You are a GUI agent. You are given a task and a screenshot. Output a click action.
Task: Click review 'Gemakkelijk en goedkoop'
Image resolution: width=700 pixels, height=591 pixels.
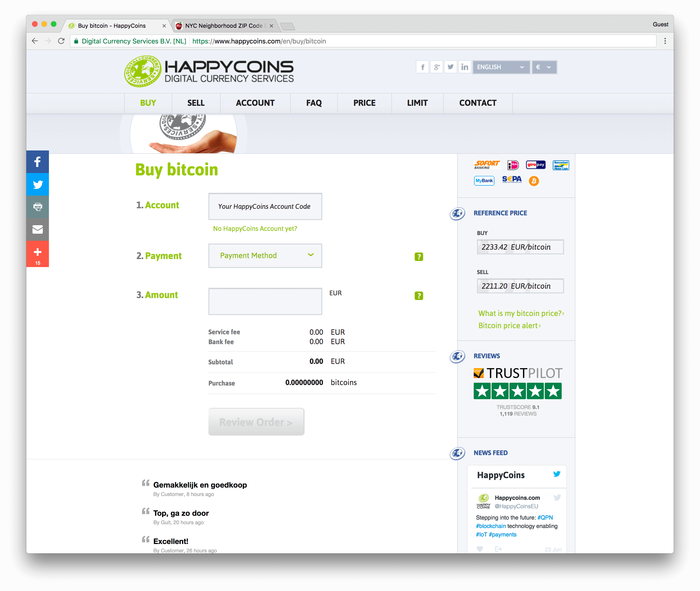click(x=200, y=485)
